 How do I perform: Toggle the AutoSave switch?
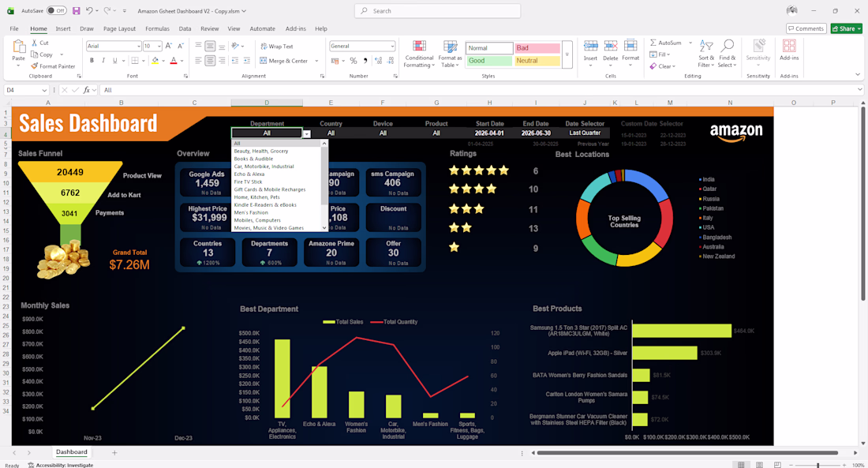57,10
